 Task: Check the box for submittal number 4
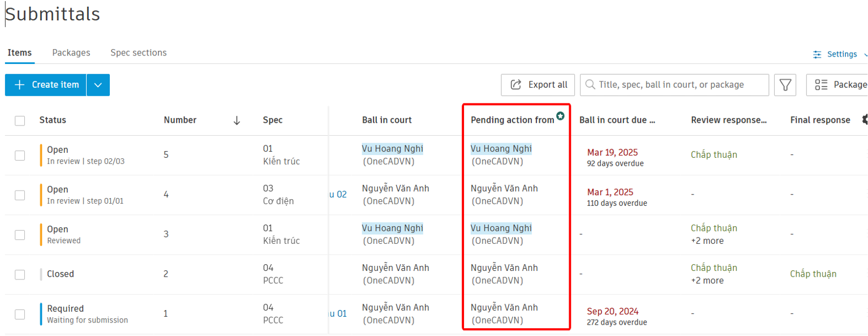point(20,195)
